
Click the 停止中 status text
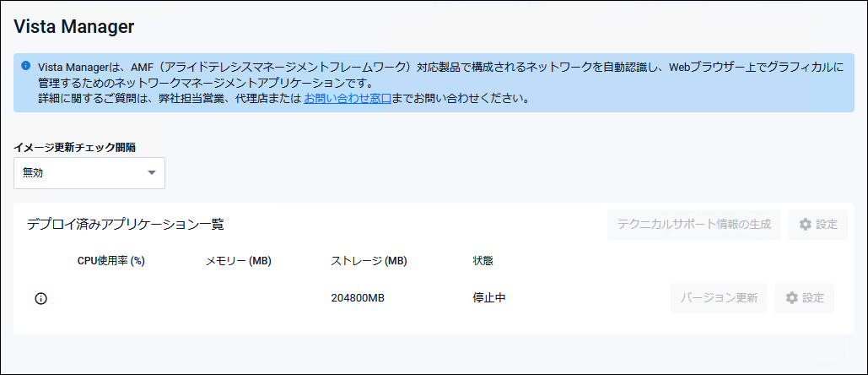488,298
